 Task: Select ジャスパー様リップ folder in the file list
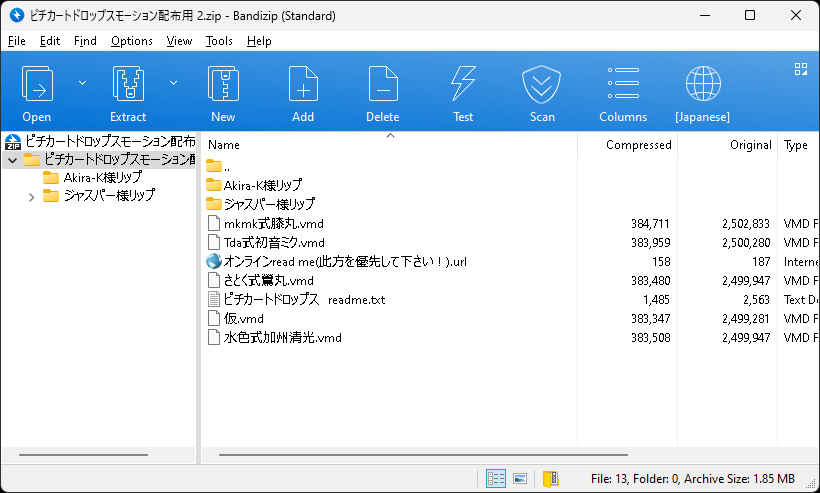260,204
